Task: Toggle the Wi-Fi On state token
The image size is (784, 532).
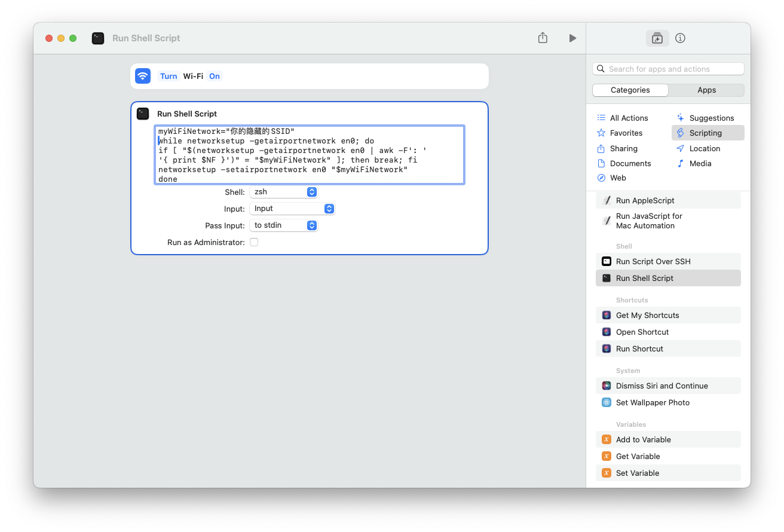Action: pos(215,76)
